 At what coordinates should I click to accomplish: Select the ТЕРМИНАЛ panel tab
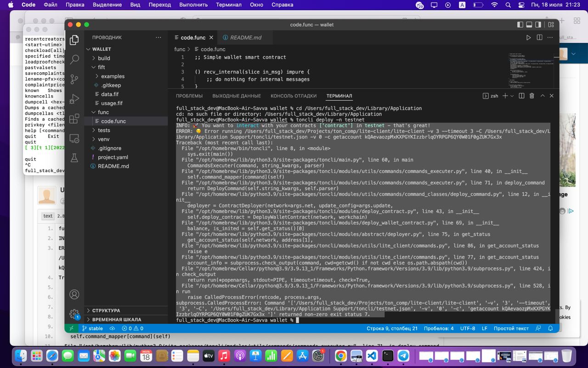click(x=339, y=96)
